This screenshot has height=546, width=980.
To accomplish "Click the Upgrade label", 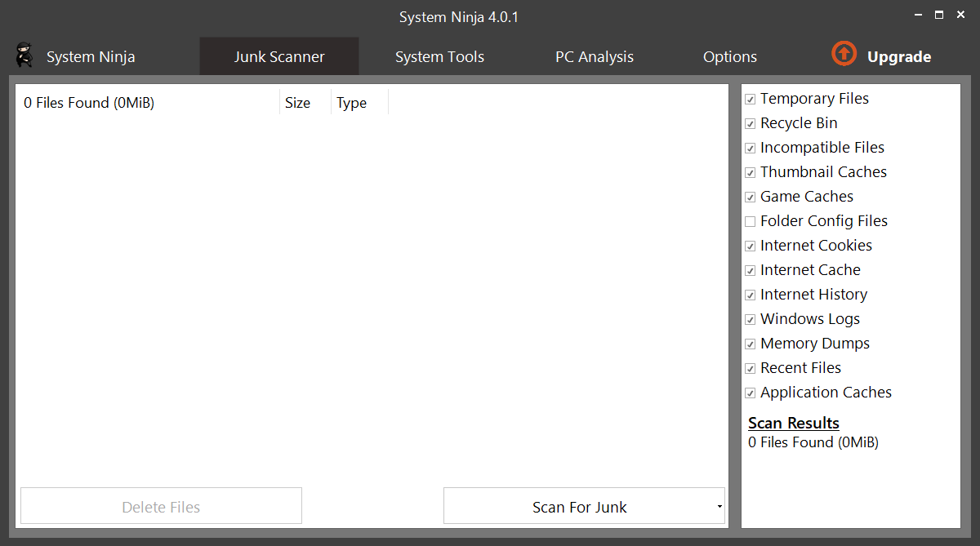I will (x=898, y=56).
